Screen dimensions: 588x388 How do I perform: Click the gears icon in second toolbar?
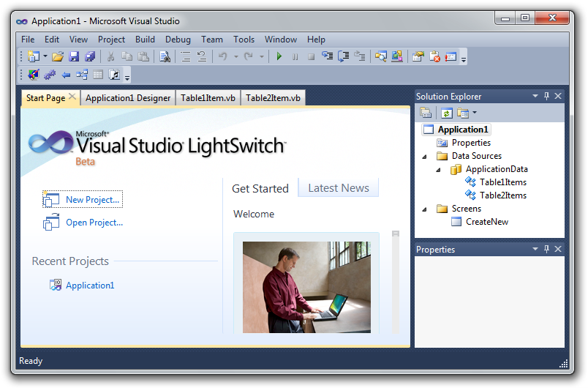click(50, 75)
